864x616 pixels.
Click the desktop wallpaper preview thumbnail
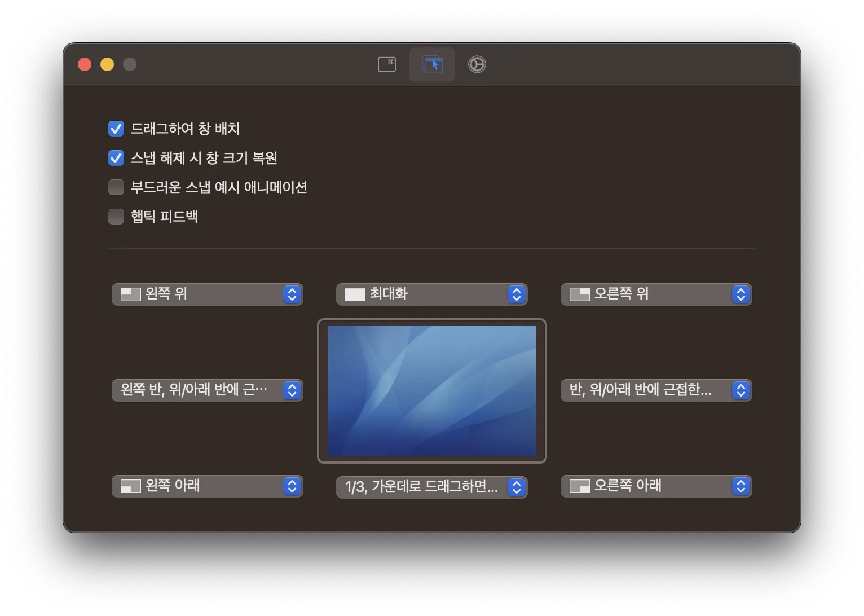(432, 391)
